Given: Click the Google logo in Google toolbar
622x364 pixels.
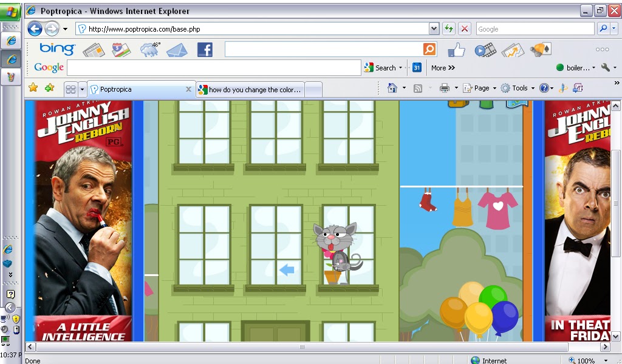Looking at the screenshot, I should click(49, 67).
